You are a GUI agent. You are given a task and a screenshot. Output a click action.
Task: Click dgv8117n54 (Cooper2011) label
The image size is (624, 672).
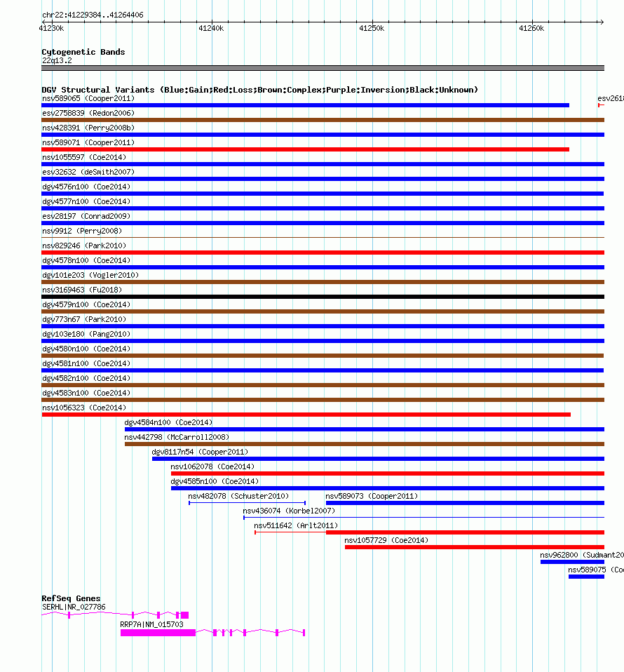pyautogui.click(x=200, y=452)
